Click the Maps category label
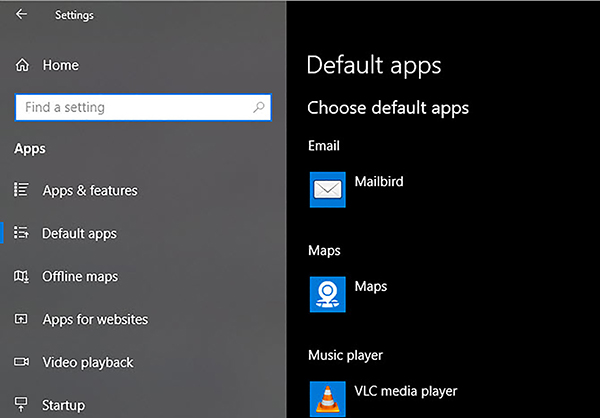The image size is (600, 418). click(x=324, y=251)
